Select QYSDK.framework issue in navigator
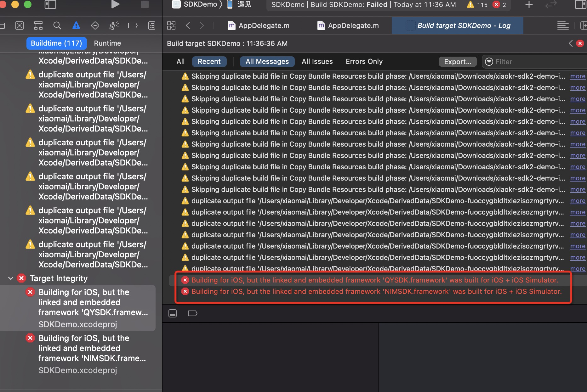This screenshot has width=587, height=392. point(78,308)
